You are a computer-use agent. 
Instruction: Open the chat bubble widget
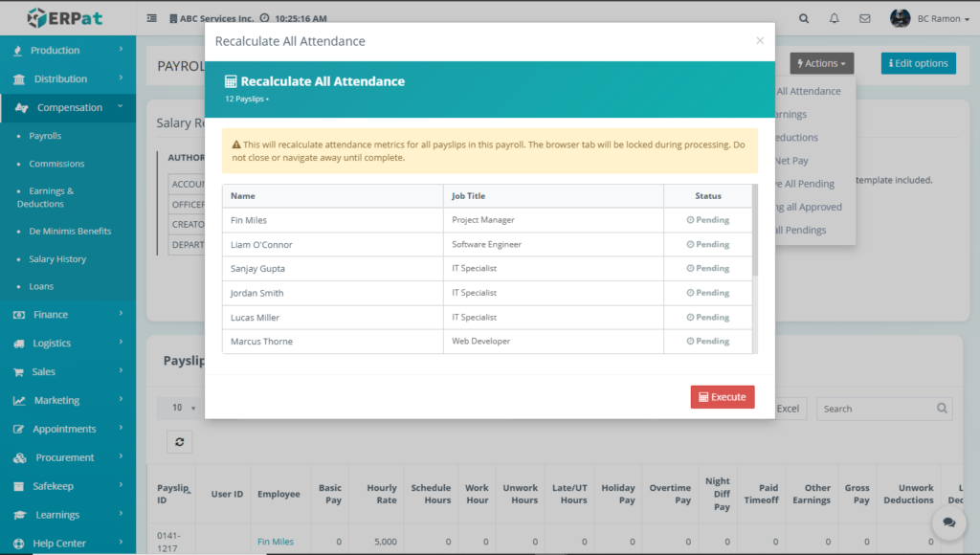click(x=948, y=522)
